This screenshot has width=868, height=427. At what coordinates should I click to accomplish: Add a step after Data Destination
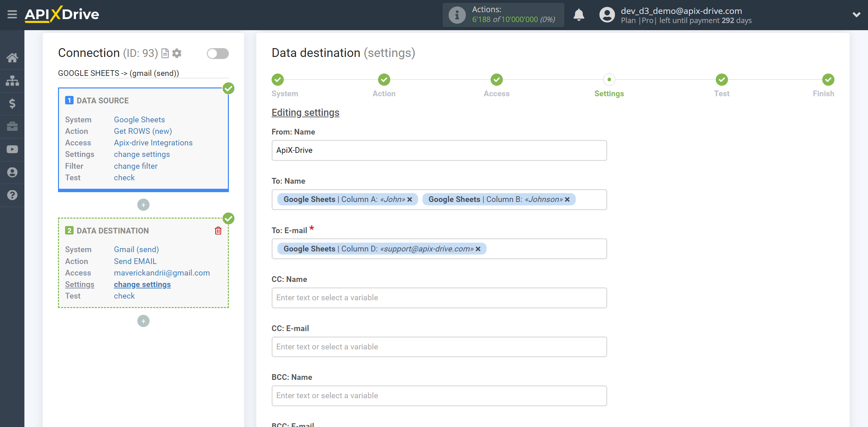point(143,321)
